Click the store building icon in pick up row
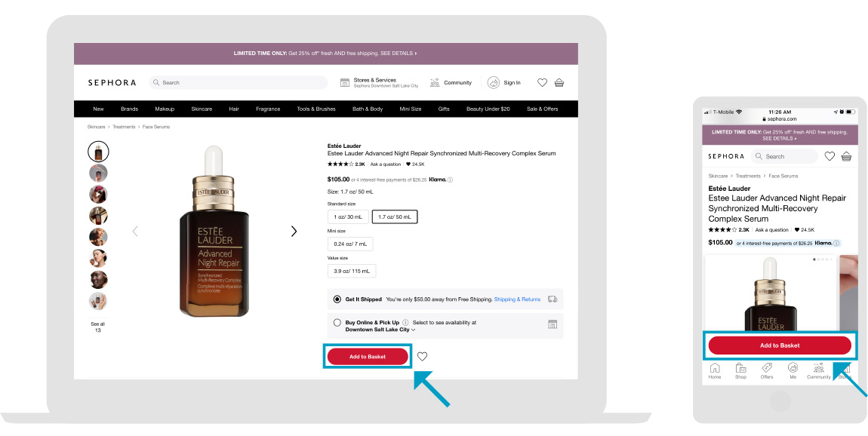This screenshot has width=868, height=436. (553, 324)
